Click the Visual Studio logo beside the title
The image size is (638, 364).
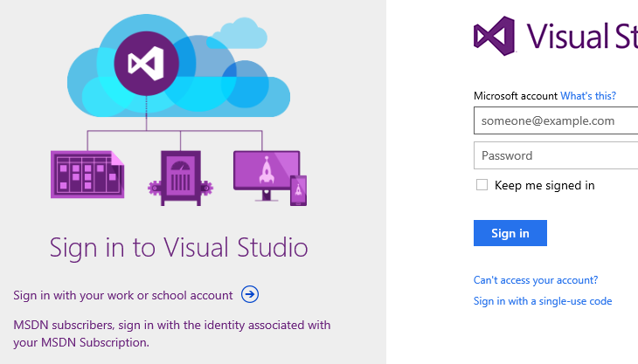pyautogui.click(x=495, y=36)
